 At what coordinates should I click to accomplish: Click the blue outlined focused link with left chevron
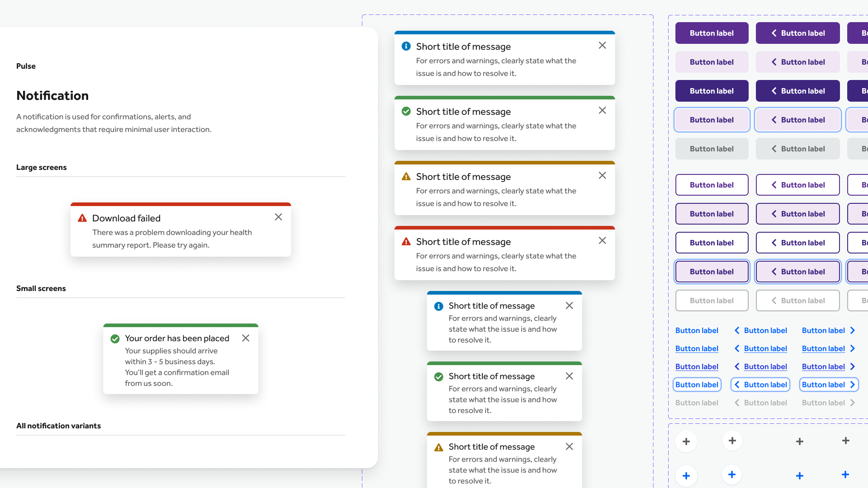click(760, 385)
